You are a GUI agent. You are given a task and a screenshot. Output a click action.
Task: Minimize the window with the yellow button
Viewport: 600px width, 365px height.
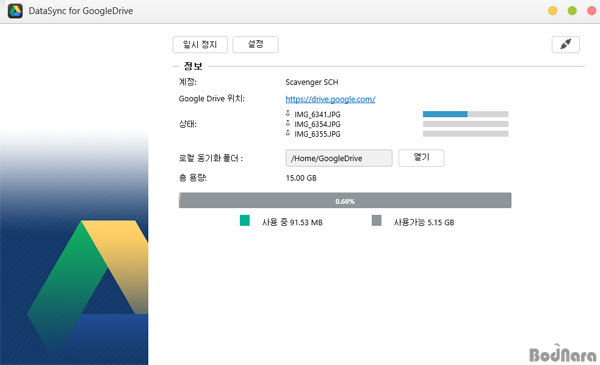[x=553, y=11]
